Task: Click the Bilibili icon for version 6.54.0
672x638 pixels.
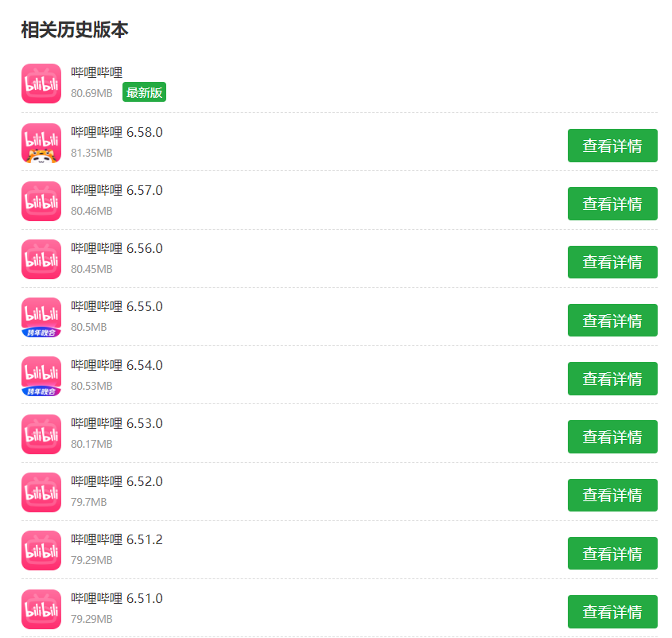Action: pos(41,376)
